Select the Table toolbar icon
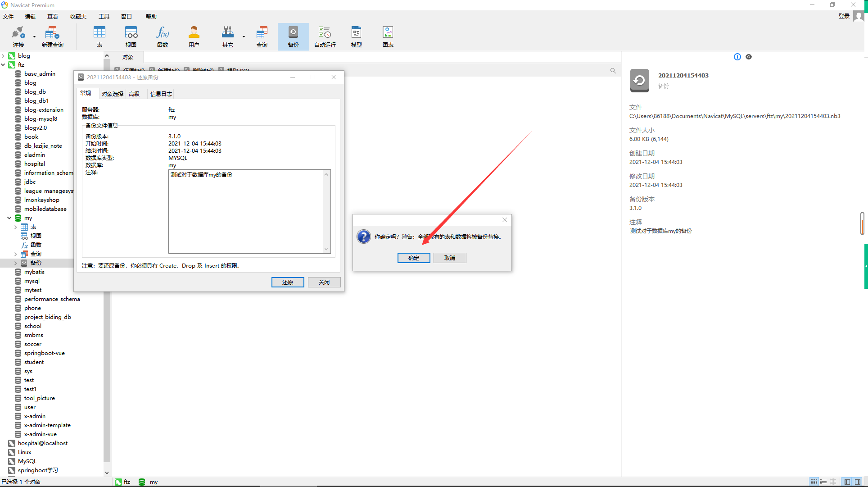 (x=99, y=36)
